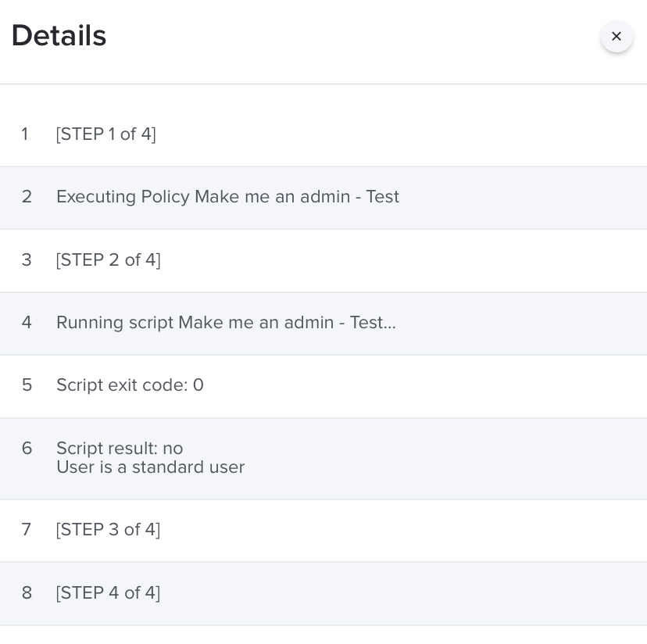Click line number 5 in the log

tap(27, 385)
